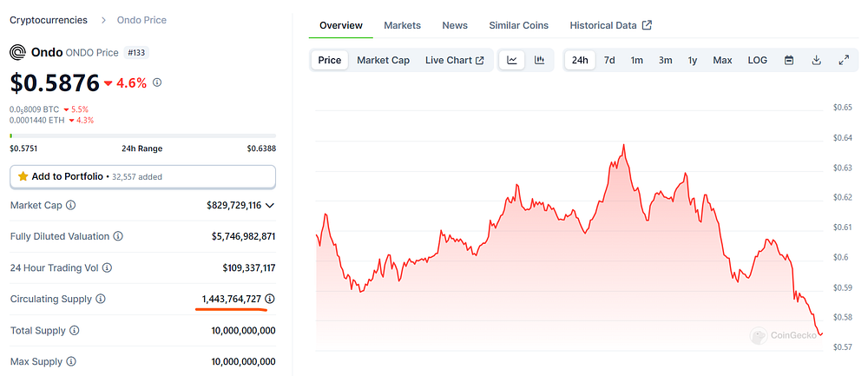Go to Cryptocurrencies breadcrumb link

49,20
